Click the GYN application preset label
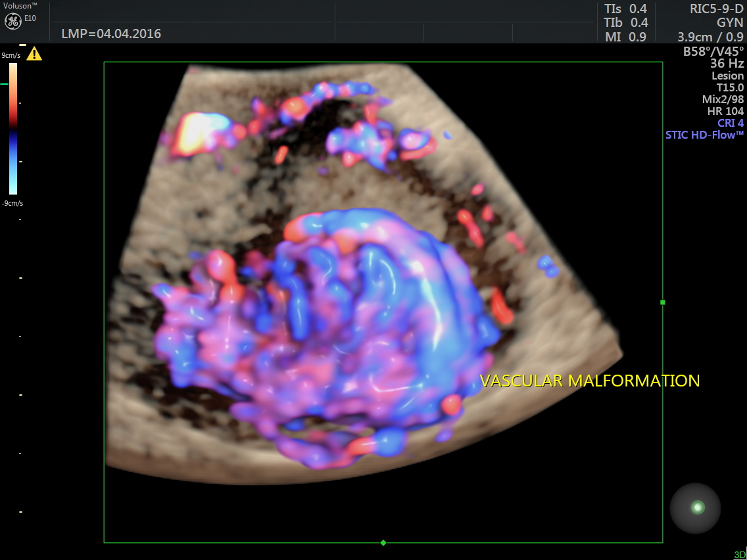This screenshot has width=747, height=560. click(x=730, y=23)
